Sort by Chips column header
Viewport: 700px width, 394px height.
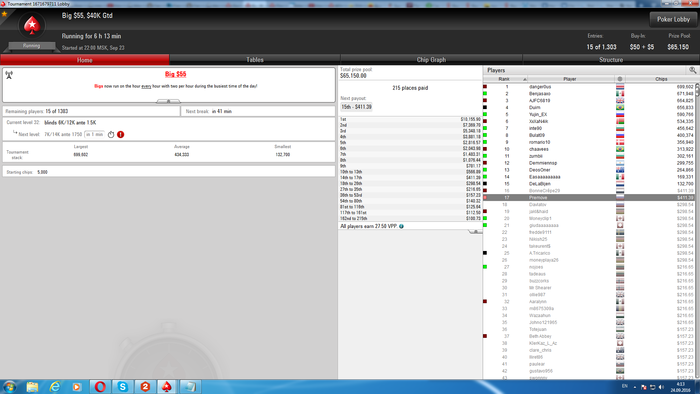(661, 79)
